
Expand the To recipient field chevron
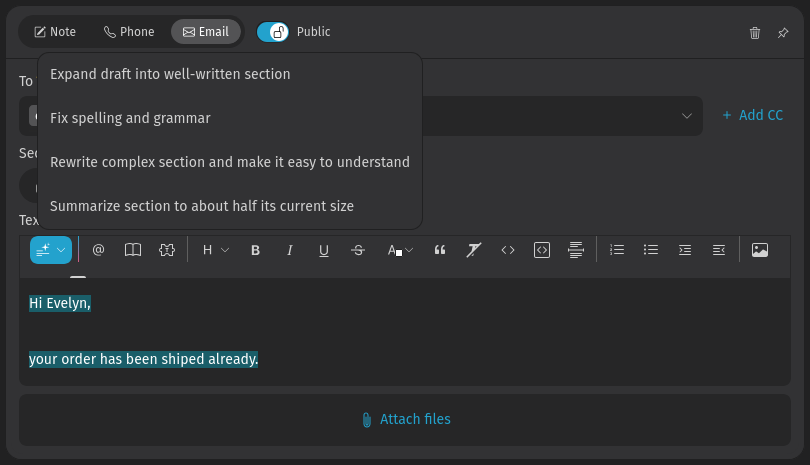[x=687, y=116]
